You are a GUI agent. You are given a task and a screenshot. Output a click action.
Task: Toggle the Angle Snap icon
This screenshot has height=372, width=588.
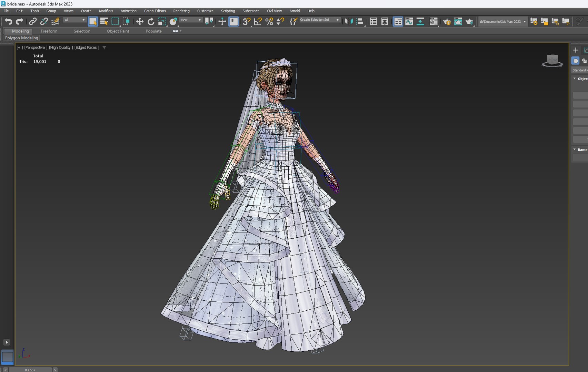(x=258, y=22)
